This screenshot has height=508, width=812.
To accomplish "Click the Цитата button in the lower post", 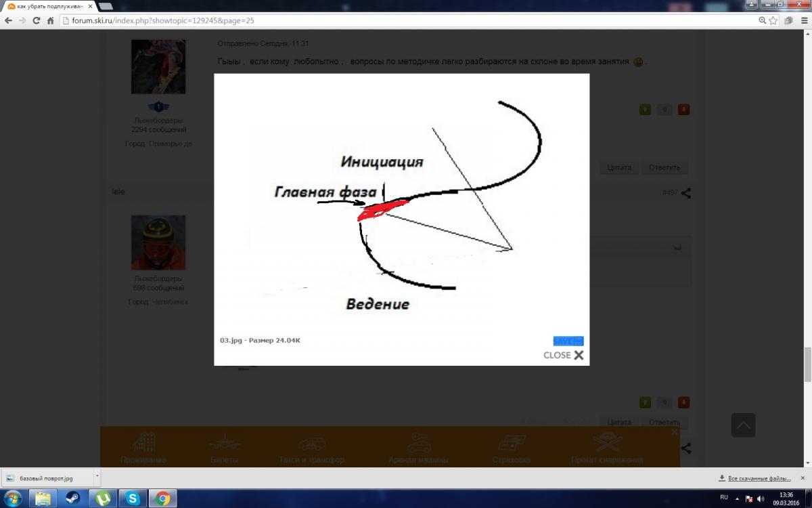I will (x=618, y=422).
